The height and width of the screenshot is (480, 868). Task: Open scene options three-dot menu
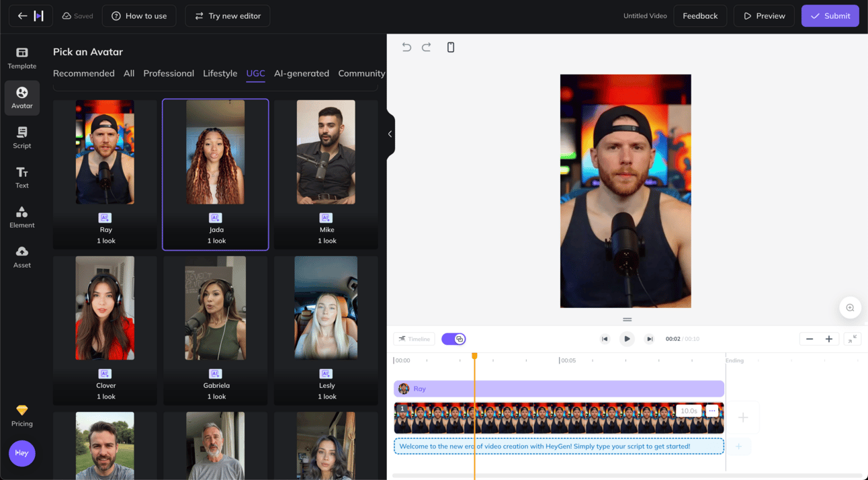coord(712,411)
